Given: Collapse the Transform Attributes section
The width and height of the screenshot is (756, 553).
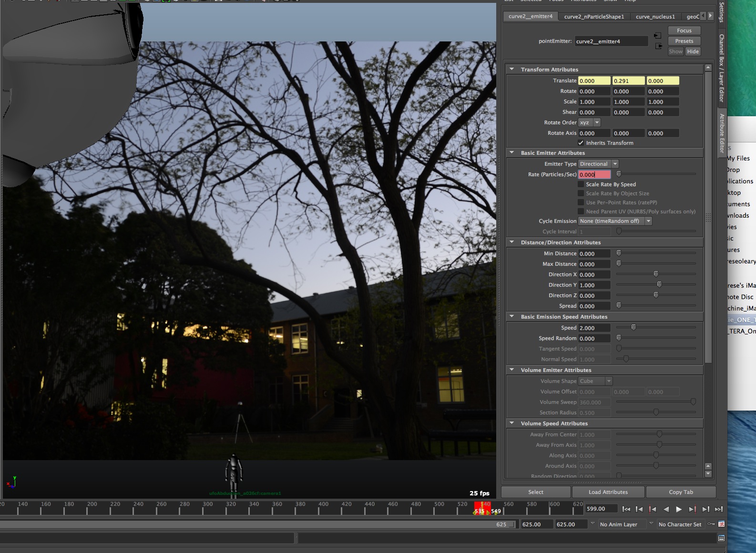Looking at the screenshot, I should coord(512,70).
